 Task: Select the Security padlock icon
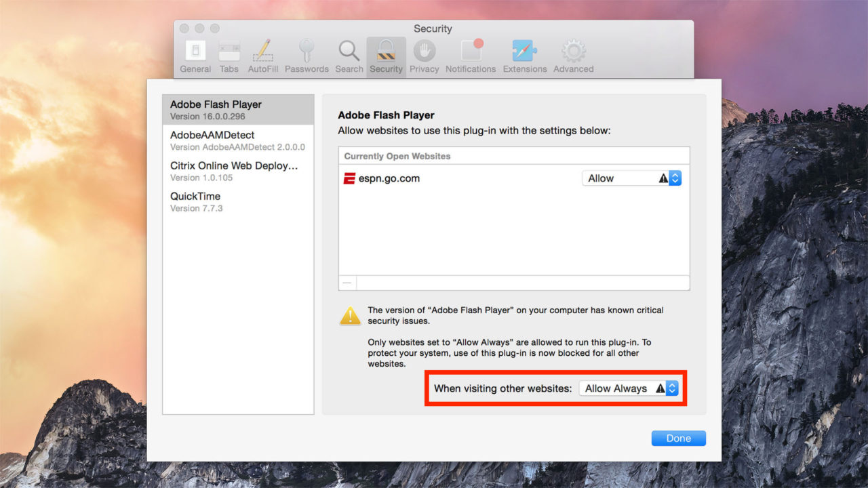click(387, 52)
